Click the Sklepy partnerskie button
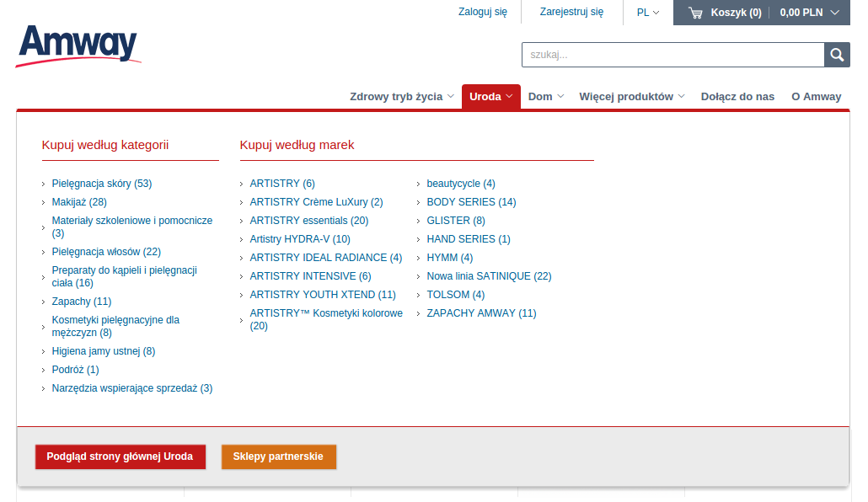Screen dimensions: 868x502 [278, 457]
